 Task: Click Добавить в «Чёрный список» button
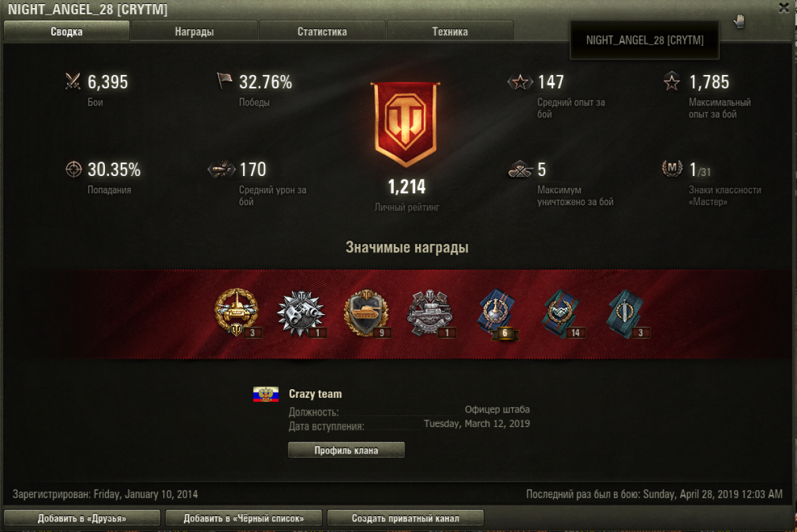coord(244,518)
